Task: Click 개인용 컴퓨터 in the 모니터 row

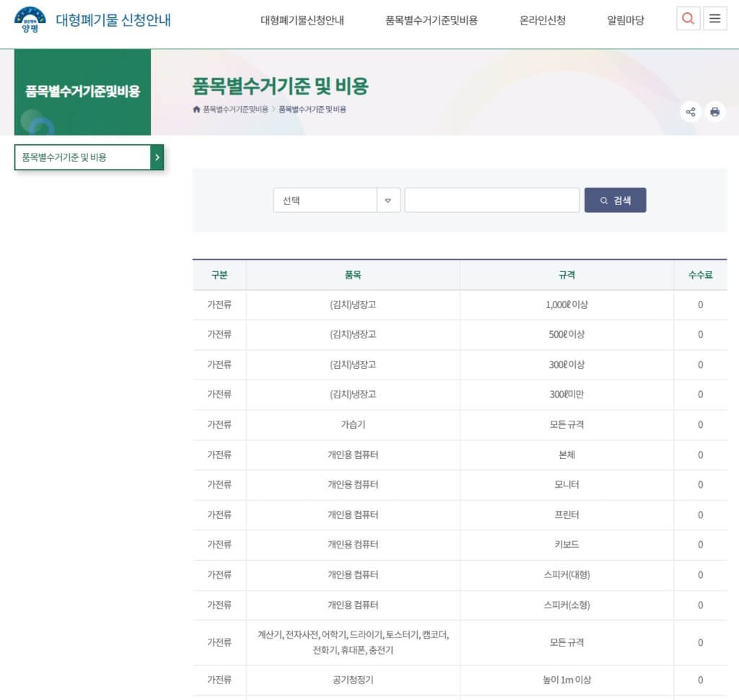Action: pyautogui.click(x=353, y=484)
